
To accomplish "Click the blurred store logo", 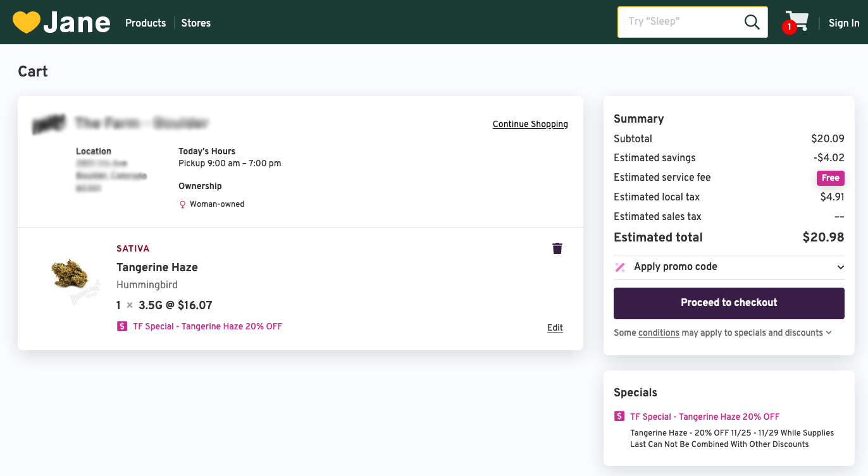I will (x=49, y=123).
